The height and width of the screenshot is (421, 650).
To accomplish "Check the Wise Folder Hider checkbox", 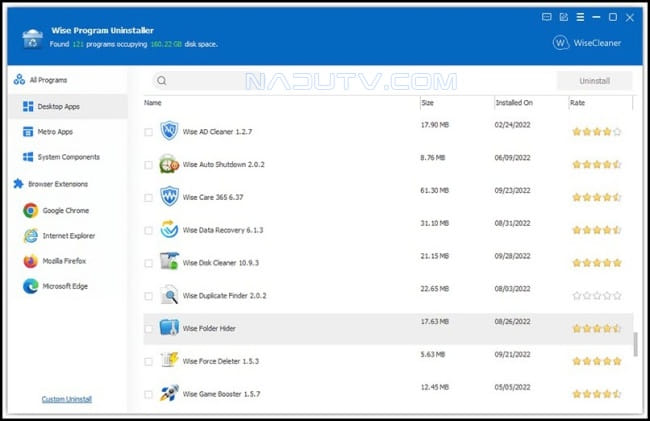I will [148, 329].
